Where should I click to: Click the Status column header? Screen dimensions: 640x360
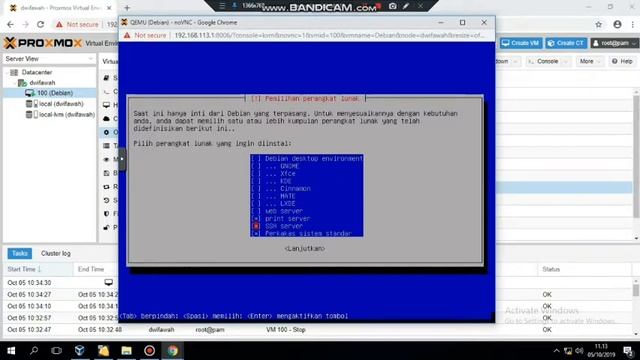click(x=584, y=269)
